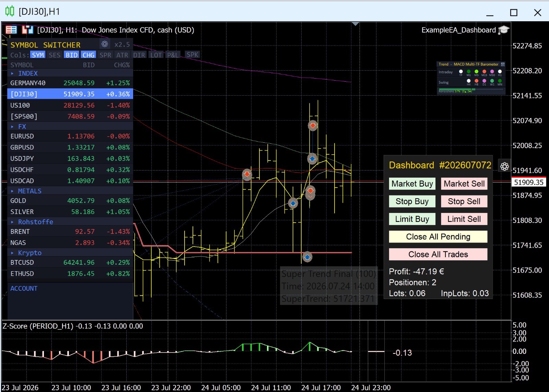Viewport: 549px width, 392px height.
Task: Collapse the Rohstoffe group
Action: 70,222
